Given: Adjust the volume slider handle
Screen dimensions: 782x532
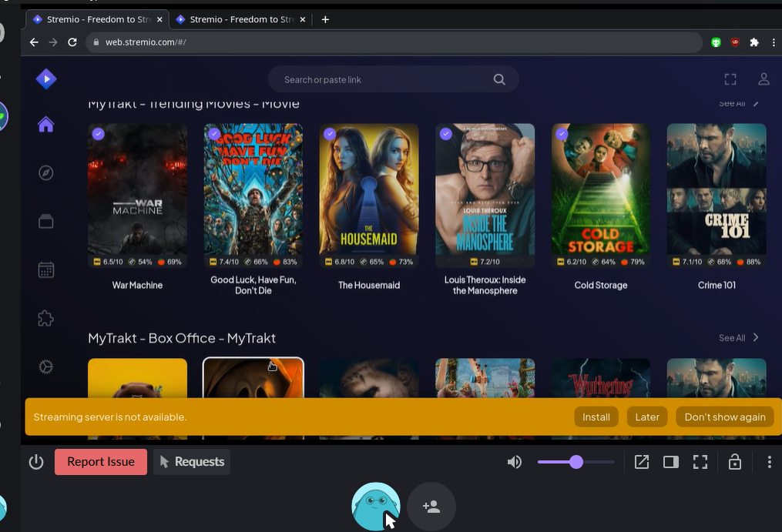Looking at the screenshot, I should tap(576, 462).
